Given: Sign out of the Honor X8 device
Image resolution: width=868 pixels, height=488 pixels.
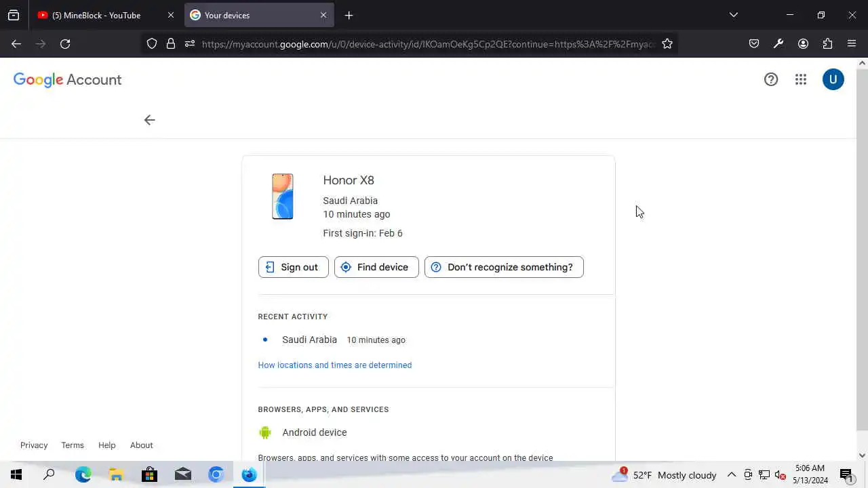Looking at the screenshot, I should click(x=293, y=267).
